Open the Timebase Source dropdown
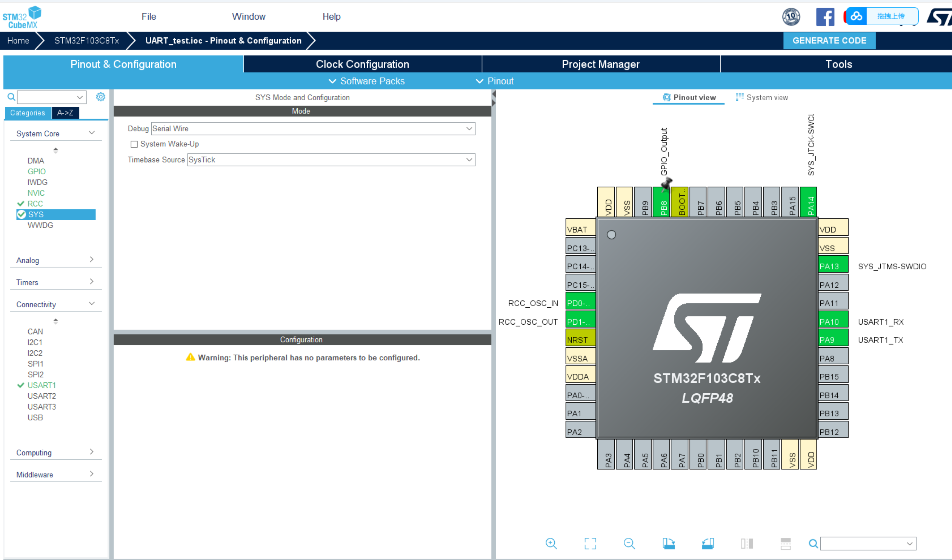 pos(331,160)
